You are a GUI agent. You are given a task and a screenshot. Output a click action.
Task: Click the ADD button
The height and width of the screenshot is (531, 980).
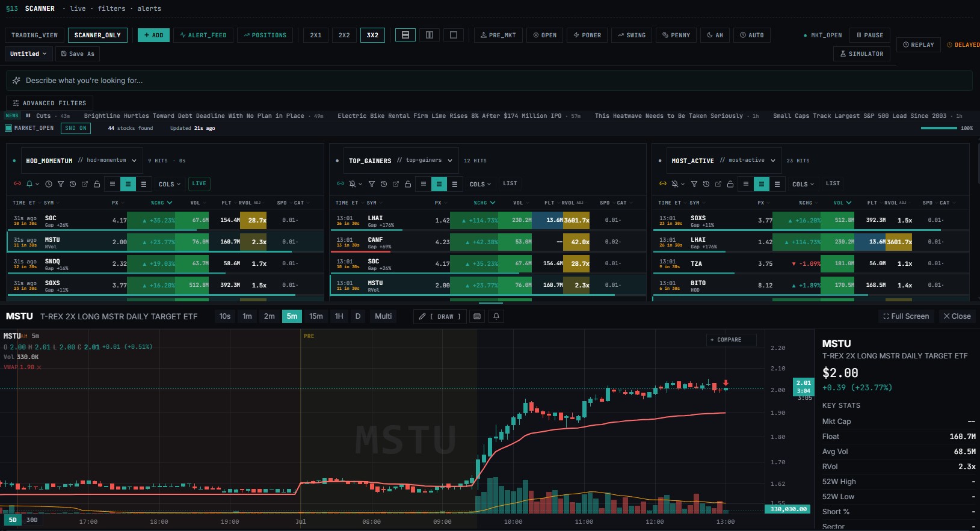point(153,35)
